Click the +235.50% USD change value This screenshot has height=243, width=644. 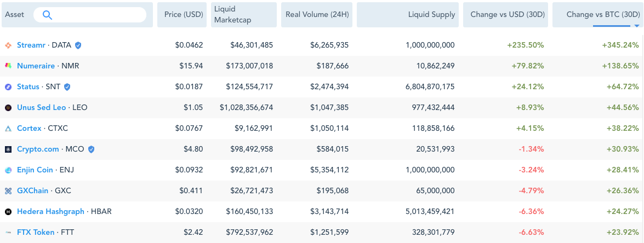(526, 45)
